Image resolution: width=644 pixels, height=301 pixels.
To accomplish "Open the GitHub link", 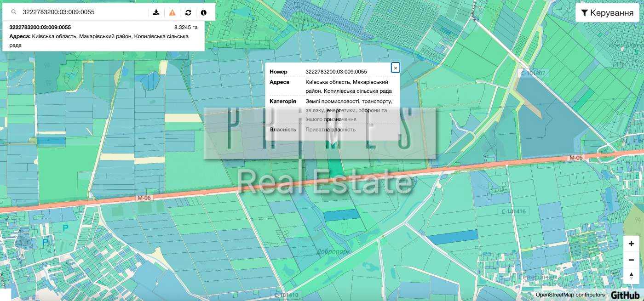I will coord(625,295).
